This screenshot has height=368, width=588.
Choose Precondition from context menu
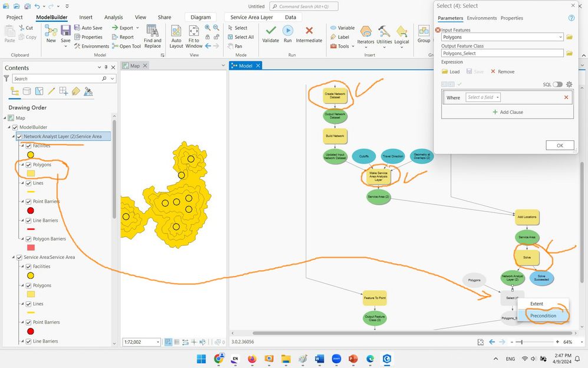(543, 316)
